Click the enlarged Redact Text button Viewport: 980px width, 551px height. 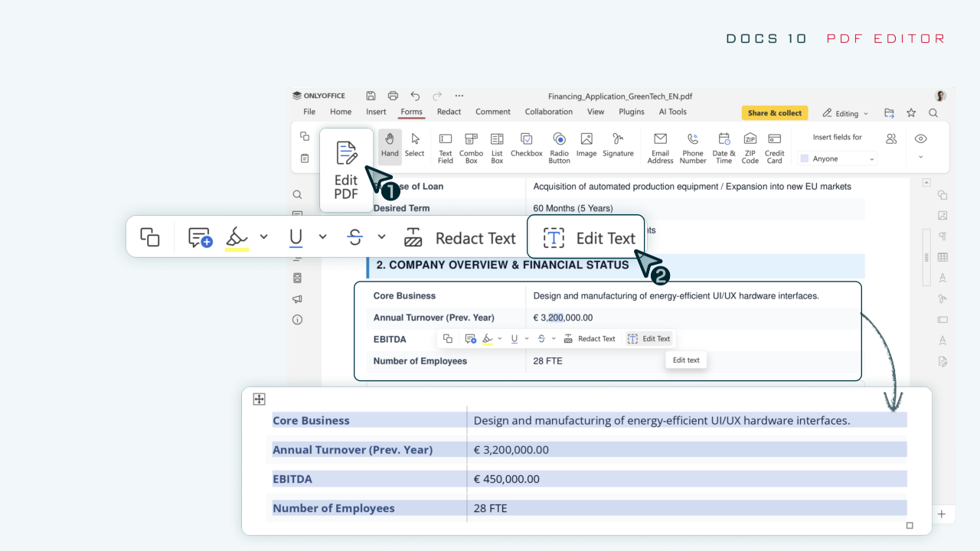coord(459,238)
